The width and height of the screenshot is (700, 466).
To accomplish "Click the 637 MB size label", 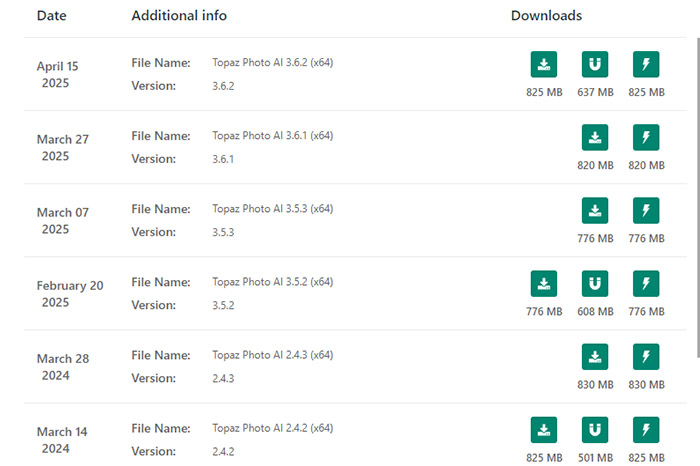I will point(595,92).
